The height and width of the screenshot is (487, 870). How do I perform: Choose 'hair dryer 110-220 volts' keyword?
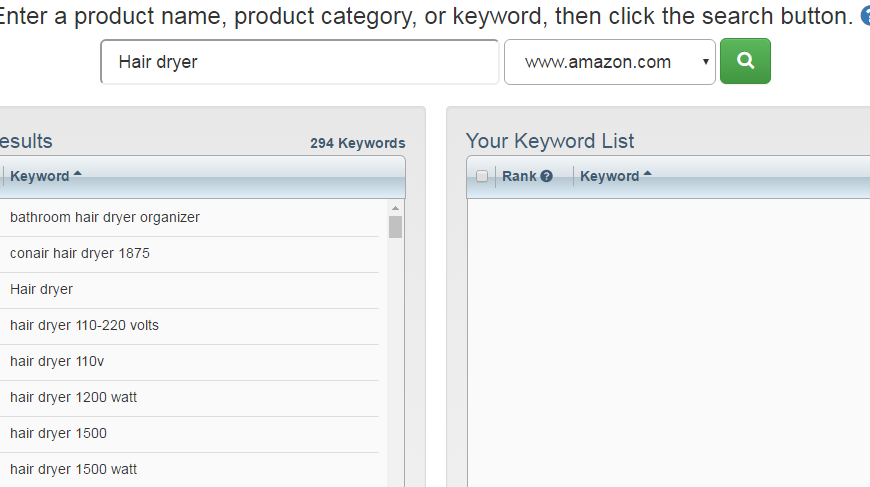84,325
